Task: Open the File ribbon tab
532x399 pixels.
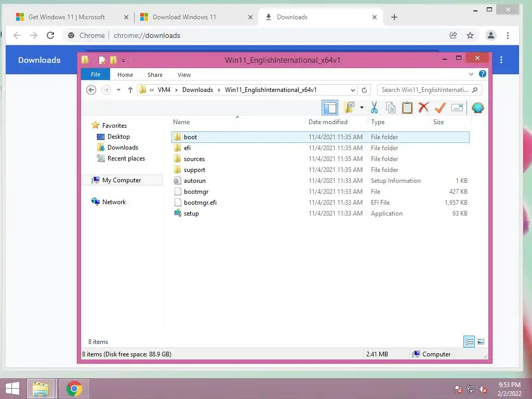Action: click(96, 74)
